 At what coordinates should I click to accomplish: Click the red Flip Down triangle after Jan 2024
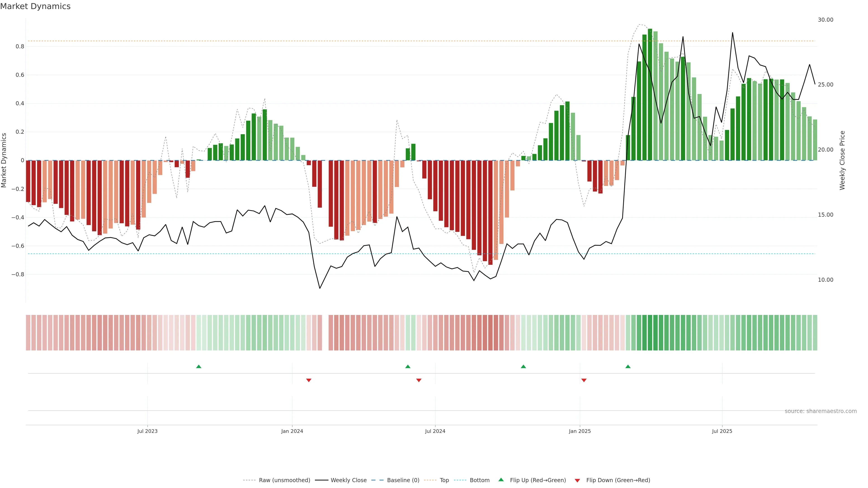coord(309,380)
